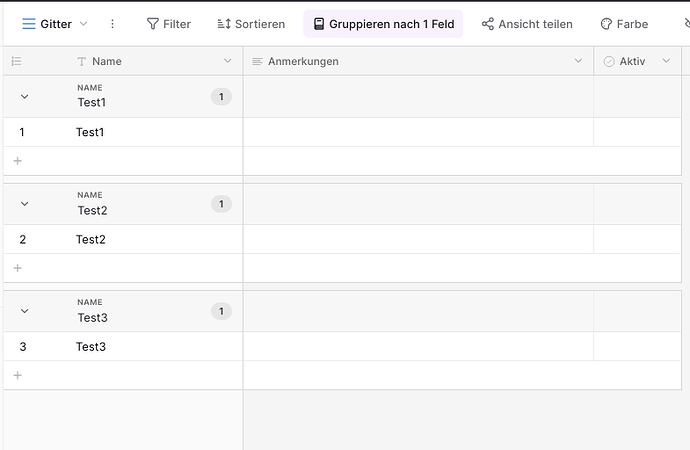The width and height of the screenshot is (690, 450).
Task: Add a record to Test3 group
Action: (18, 376)
